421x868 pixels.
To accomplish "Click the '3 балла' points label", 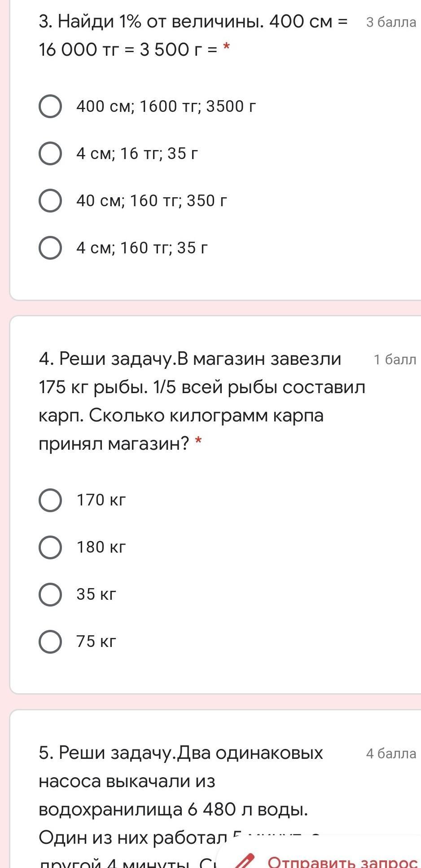I will pos(391,22).
